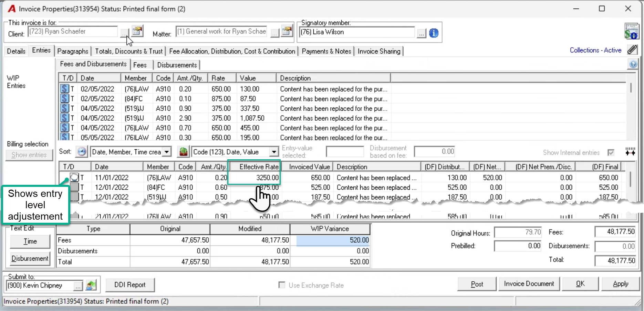Click the dollar icon on the 0.90 (519)JJ row
The image size is (644, 311).
[64, 108]
